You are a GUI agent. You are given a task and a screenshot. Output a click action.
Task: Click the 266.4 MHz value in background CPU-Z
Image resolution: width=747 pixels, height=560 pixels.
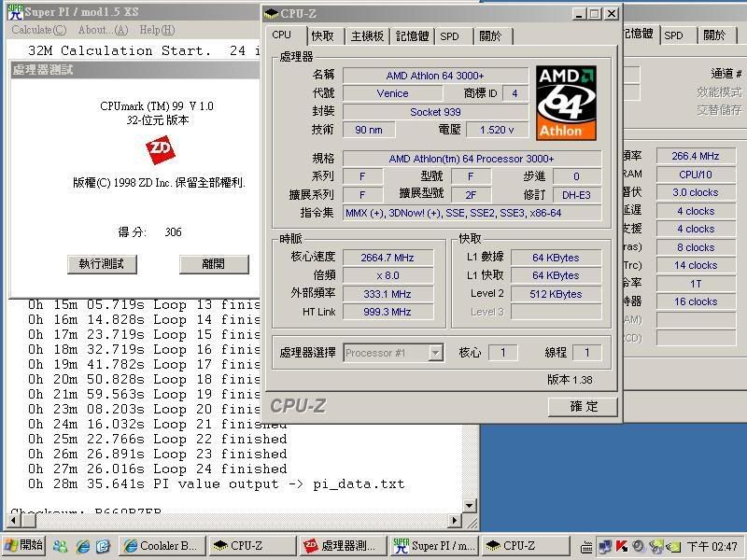[x=696, y=156]
